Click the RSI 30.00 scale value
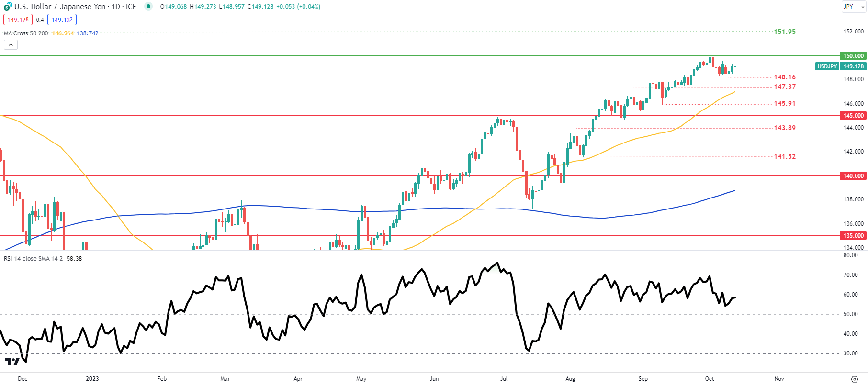The image size is (868, 385). (851, 353)
